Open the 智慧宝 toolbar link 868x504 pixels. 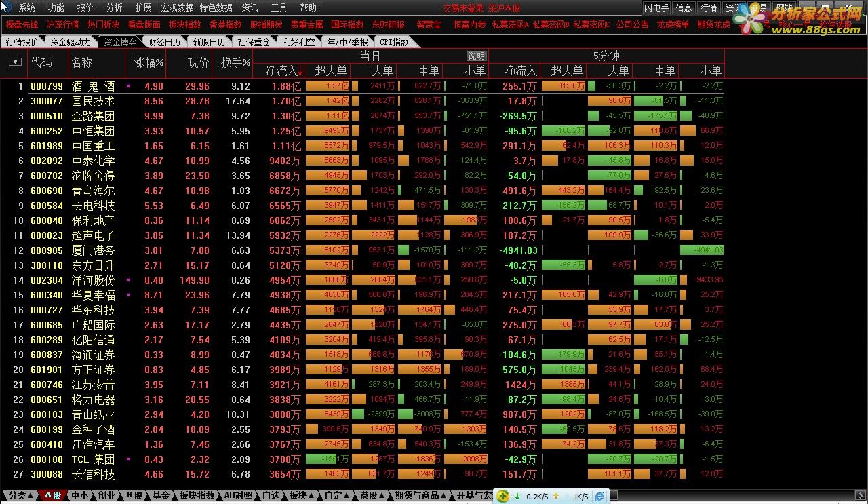[428, 24]
